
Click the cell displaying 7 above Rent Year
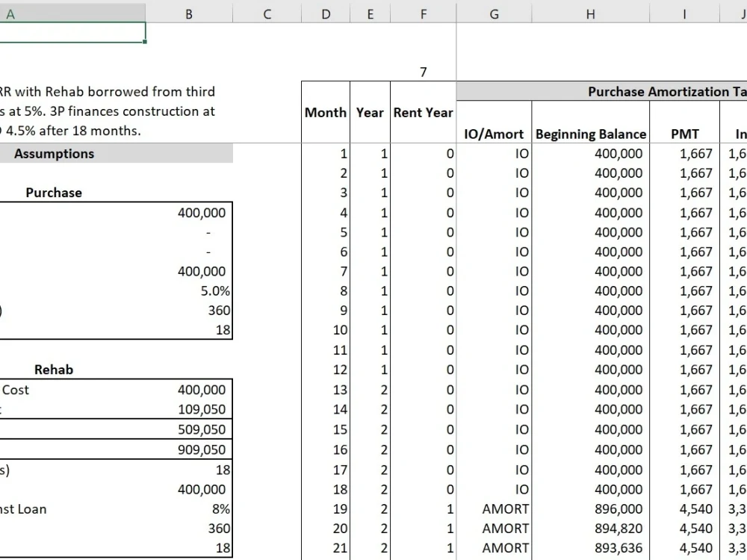(x=423, y=72)
